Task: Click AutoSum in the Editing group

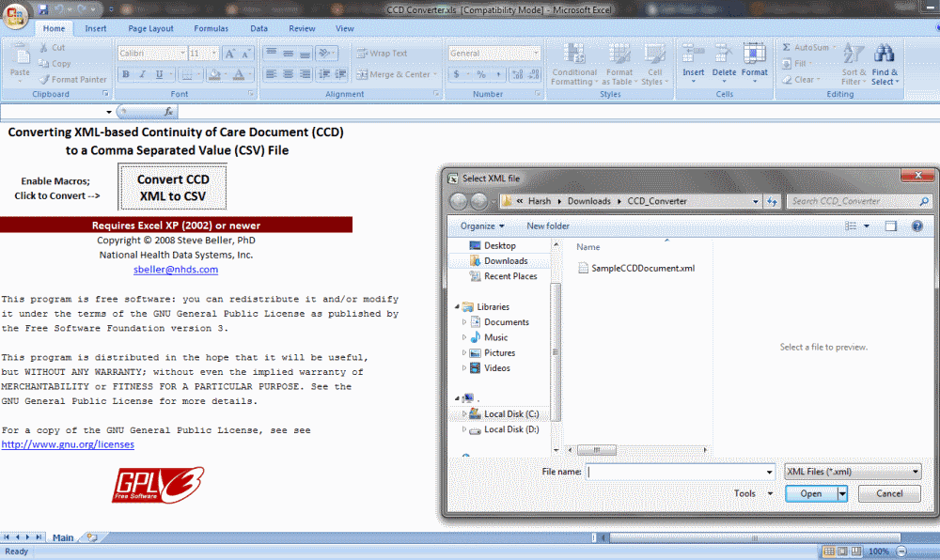Action: tap(809, 47)
